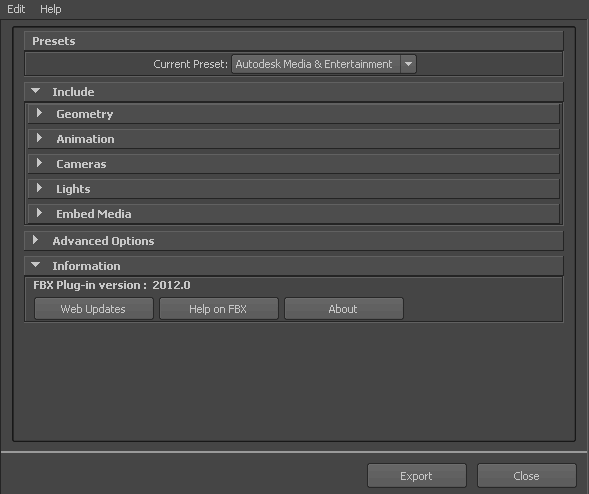The height and width of the screenshot is (494, 589).
Task: Click the About button
Action: point(344,309)
